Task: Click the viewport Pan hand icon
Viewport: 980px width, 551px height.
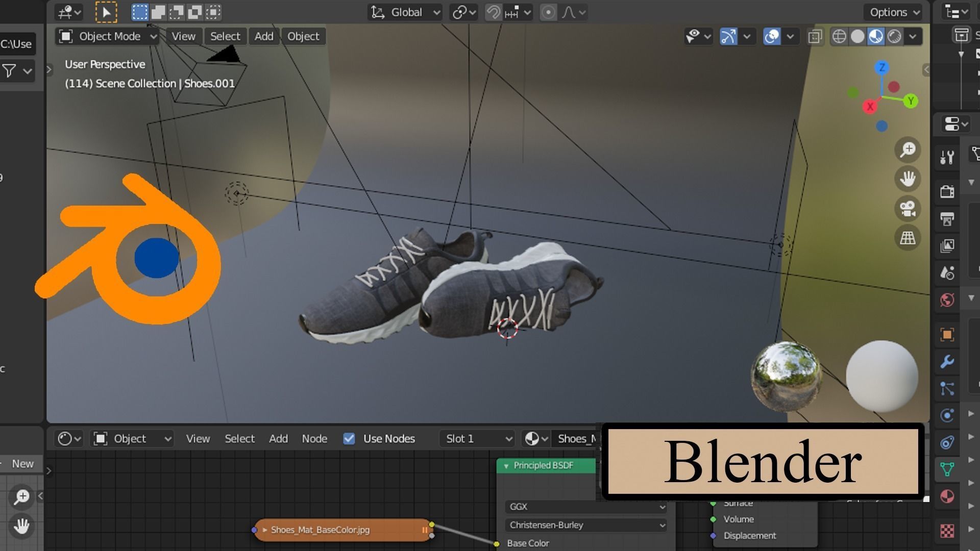Action: click(x=908, y=179)
